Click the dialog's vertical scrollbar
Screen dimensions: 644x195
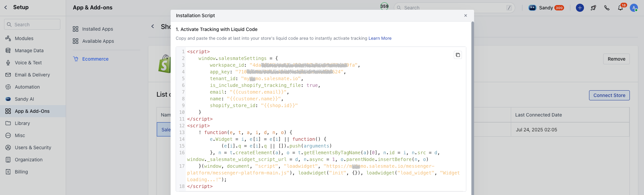coord(472,108)
